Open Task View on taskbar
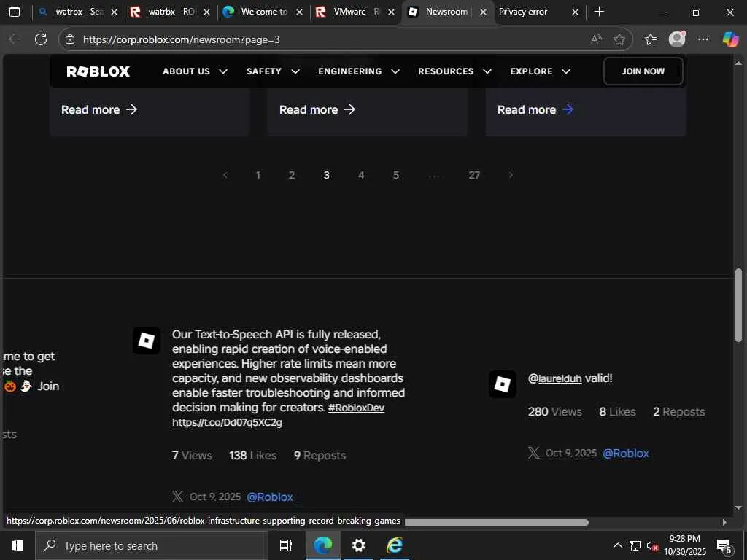Screen dimensions: 747x560 [x=285, y=545]
